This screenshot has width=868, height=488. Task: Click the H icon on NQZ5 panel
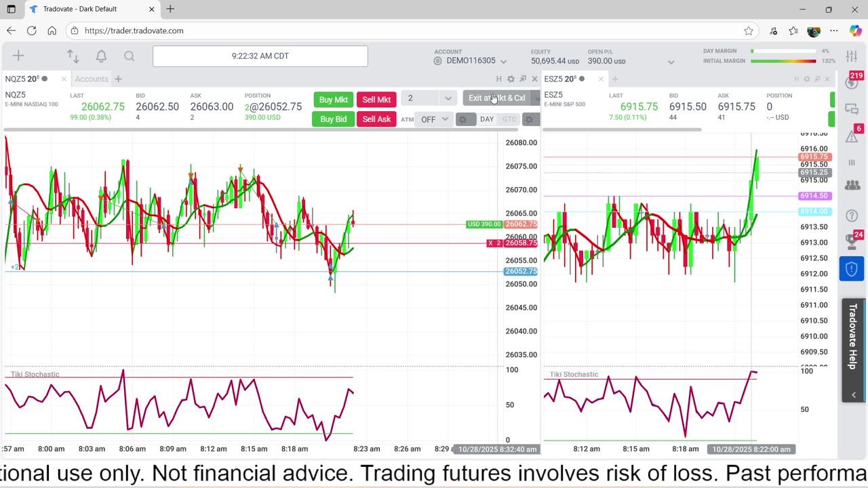coord(499,79)
